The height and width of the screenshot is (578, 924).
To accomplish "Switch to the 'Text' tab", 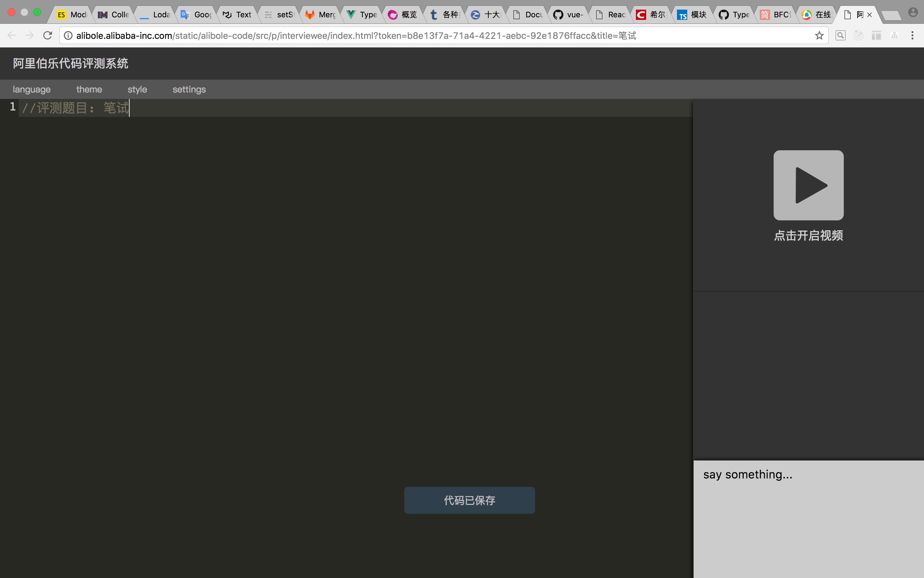I will click(x=237, y=14).
